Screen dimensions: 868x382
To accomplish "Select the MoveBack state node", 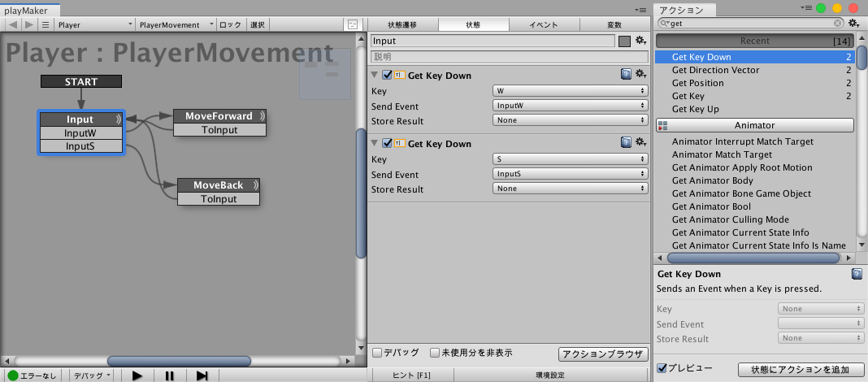I will click(219, 192).
